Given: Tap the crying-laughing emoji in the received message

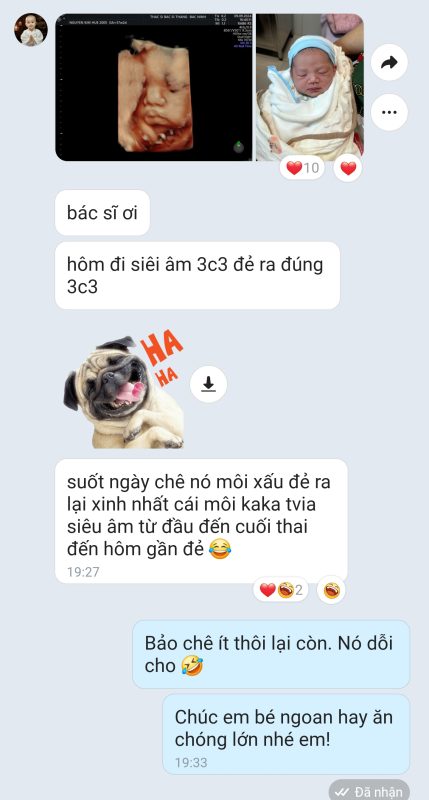Looking at the screenshot, I should (x=220, y=549).
